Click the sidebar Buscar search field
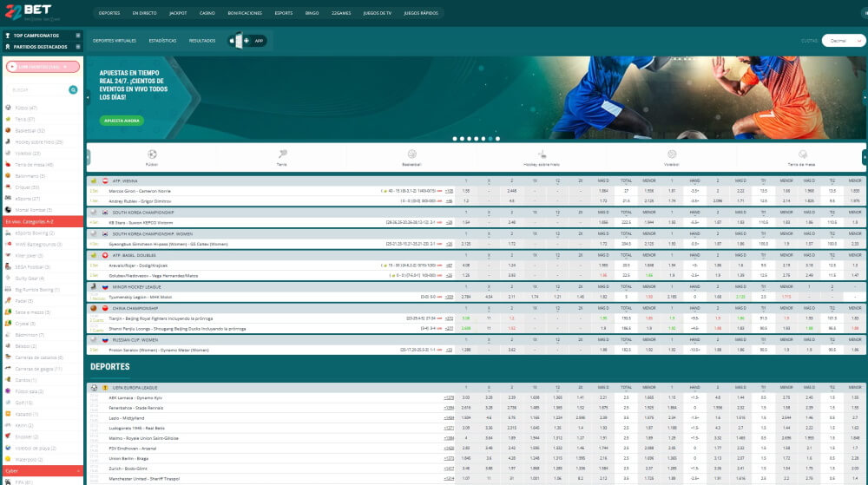The height and width of the screenshot is (485, 868). click(37, 89)
